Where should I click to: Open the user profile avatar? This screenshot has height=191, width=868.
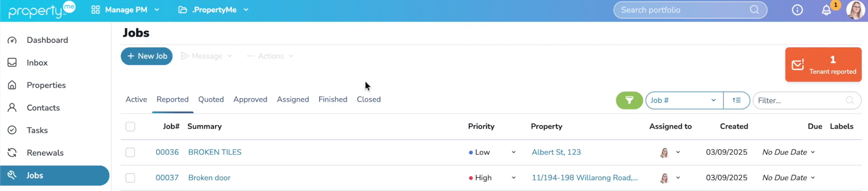click(855, 10)
